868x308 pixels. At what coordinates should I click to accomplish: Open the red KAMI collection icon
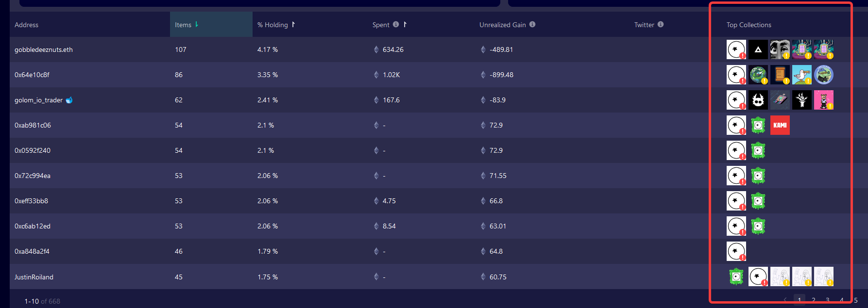coord(780,125)
